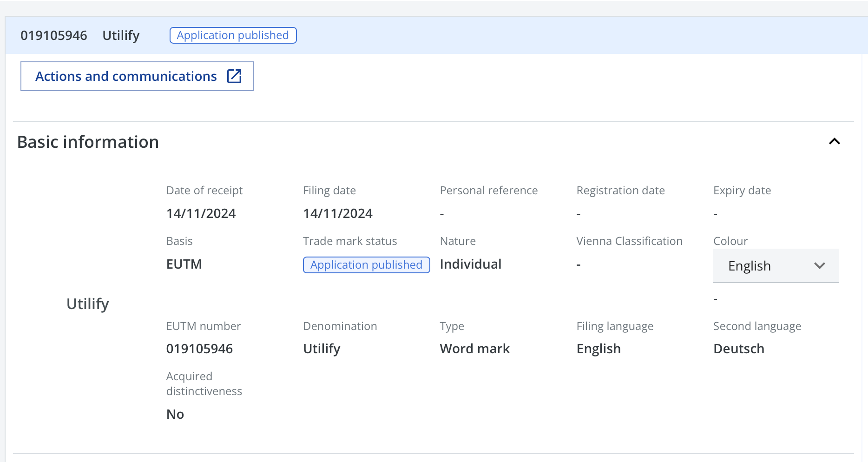Click the Utilify name in the header bar
This screenshot has width=868, height=462.
coord(121,35)
